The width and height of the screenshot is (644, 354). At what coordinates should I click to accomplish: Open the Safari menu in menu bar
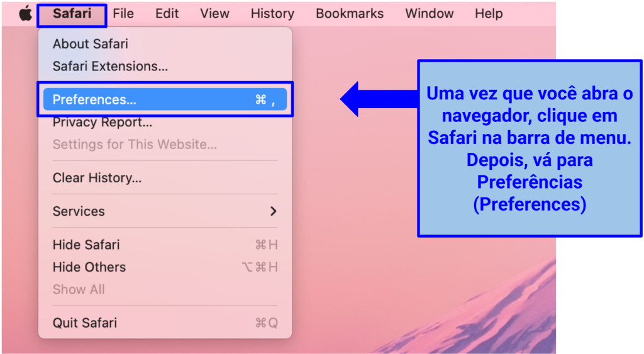click(72, 14)
